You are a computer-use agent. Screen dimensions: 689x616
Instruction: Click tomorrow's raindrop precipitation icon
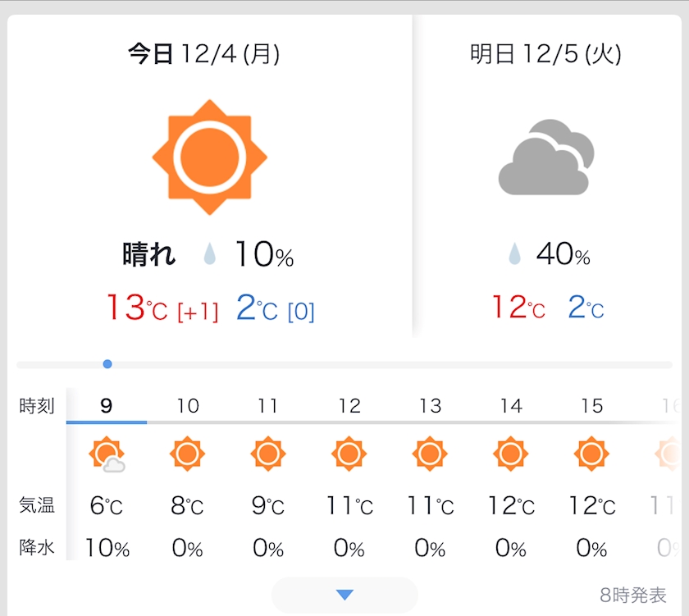tap(515, 255)
